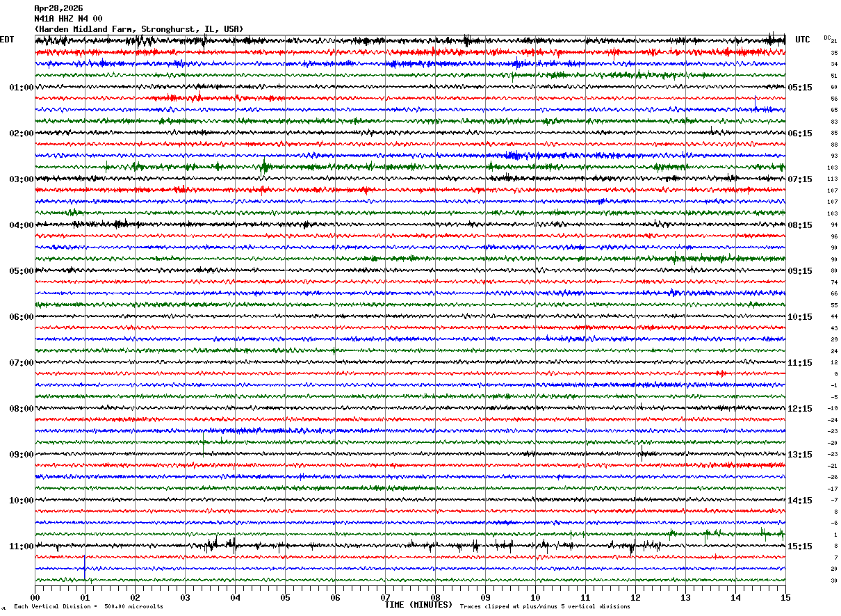The height and width of the screenshot is (616, 841).
Task: Click minute tick '14' on time axis
Action: (x=735, y=597)
